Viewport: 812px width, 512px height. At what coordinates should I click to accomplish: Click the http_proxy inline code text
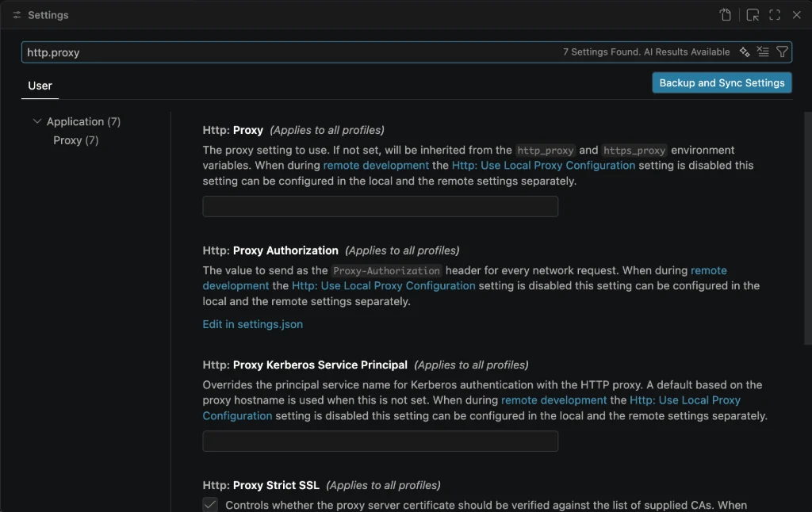pyautogui.click(x=546, y=151)
